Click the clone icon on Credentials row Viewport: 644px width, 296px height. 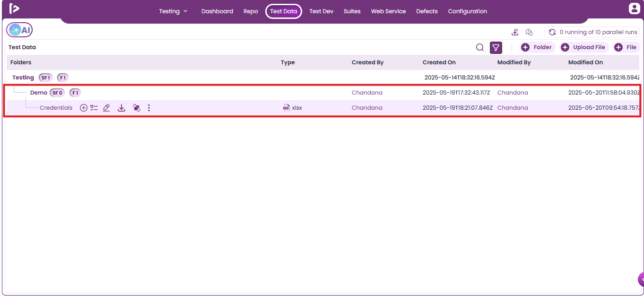click(137, 108)
